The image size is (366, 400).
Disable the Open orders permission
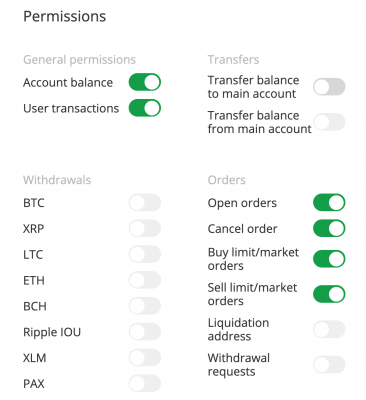click(x=329, y=202)
